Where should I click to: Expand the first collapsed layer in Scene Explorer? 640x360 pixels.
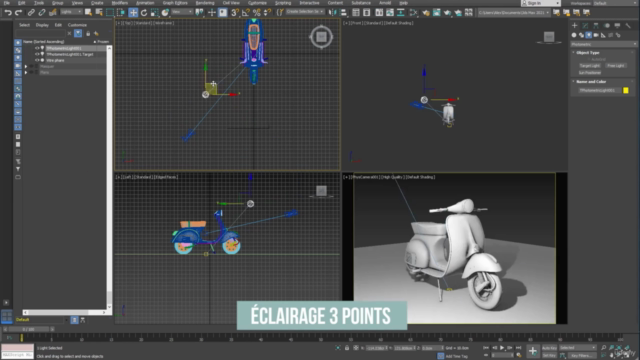pos(26,66)
